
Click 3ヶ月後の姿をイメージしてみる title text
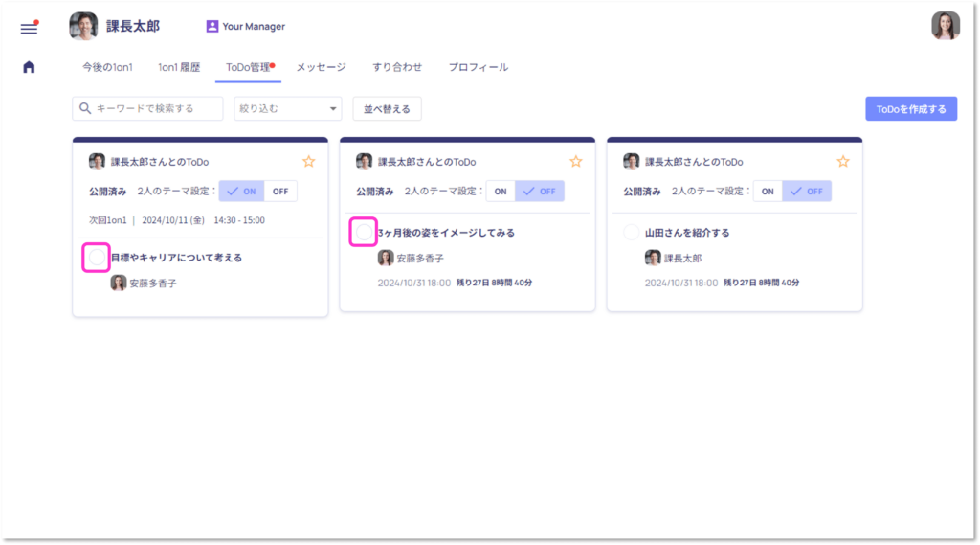coord(446,232)
